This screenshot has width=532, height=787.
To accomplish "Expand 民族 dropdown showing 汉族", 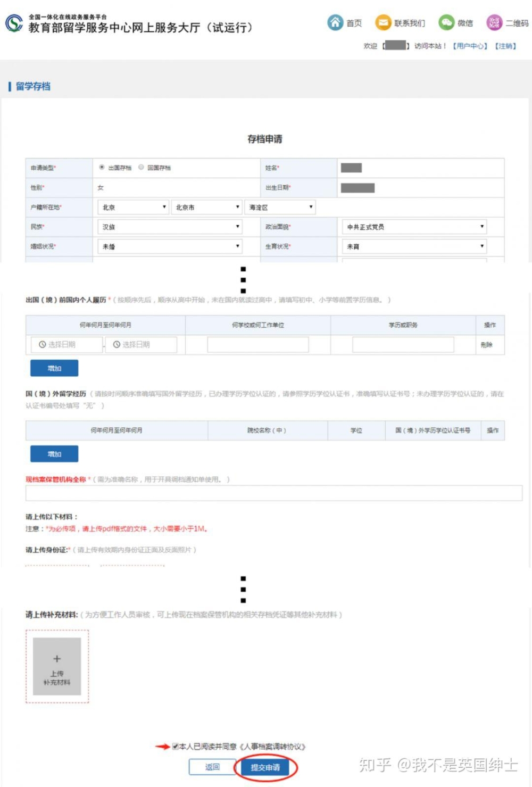I will pos(170,227).
